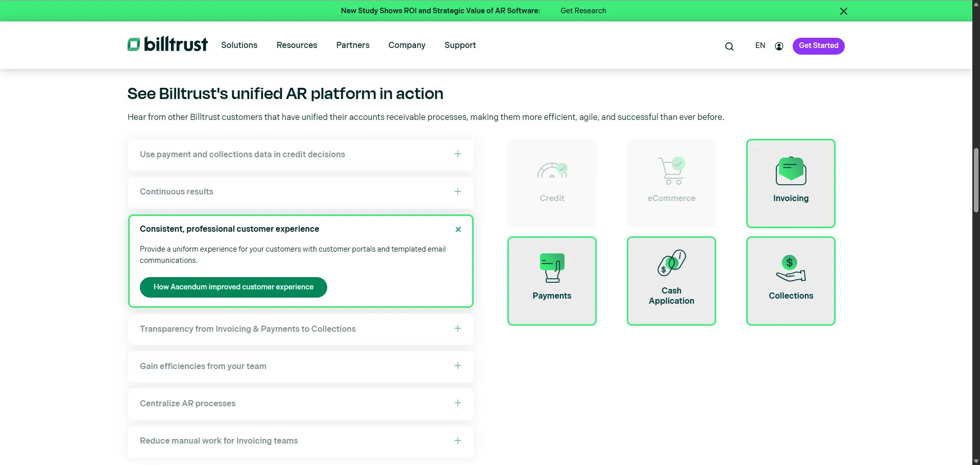The image size is (980, 465).
Task: Click the 'Continuous results' title
Action: [x=177, y=191]
